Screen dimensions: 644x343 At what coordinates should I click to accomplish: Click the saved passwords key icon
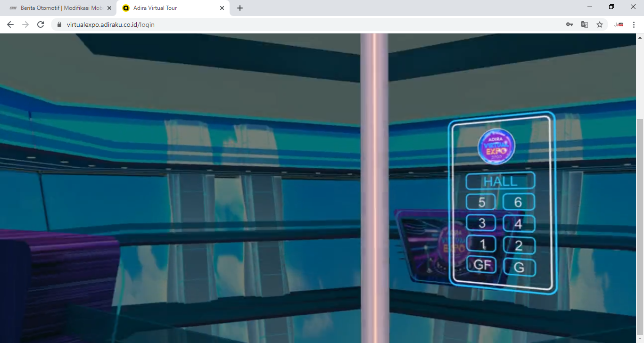(x=570, y=24)
